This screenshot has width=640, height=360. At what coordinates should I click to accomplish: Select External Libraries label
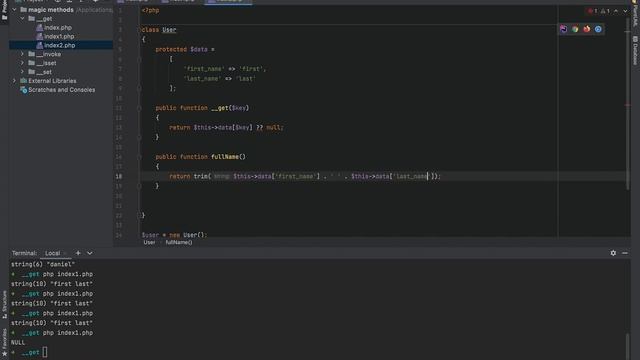click(52, 81)
